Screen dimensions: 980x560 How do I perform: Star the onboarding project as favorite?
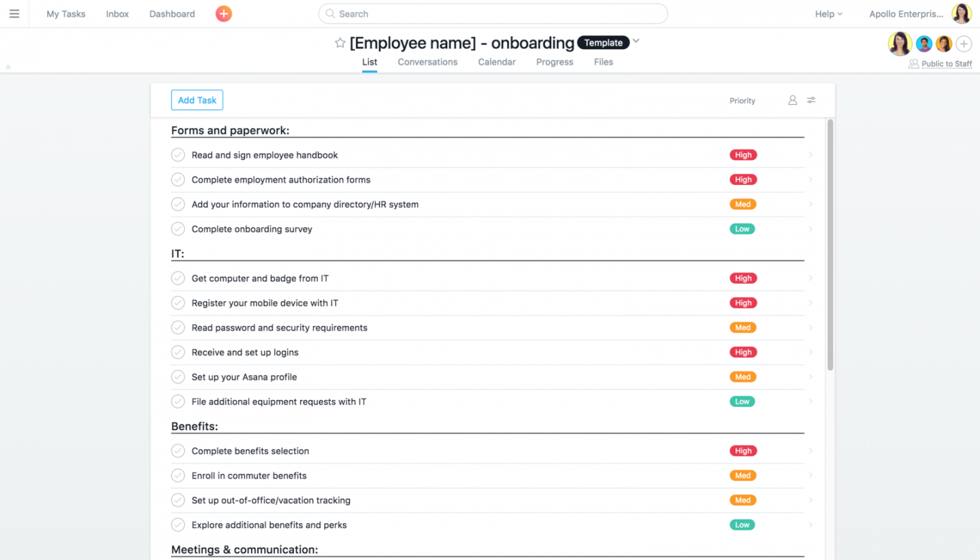(340, 43)
